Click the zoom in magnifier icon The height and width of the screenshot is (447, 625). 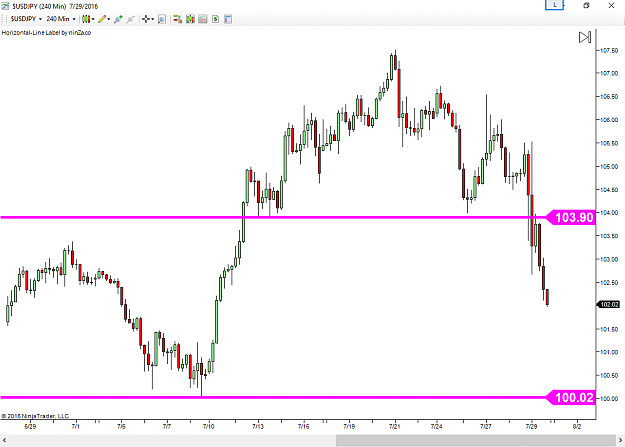coord(118,19)
